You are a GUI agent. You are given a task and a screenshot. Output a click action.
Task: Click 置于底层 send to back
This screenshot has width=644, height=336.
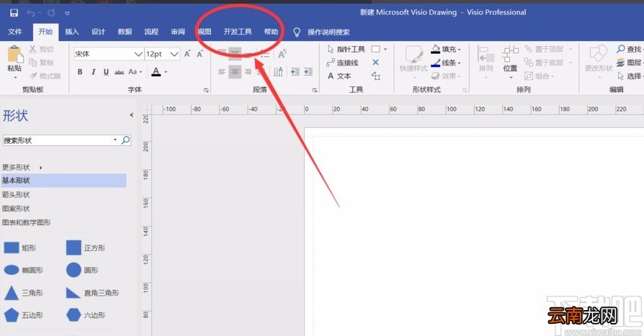(x=548, y=63)
